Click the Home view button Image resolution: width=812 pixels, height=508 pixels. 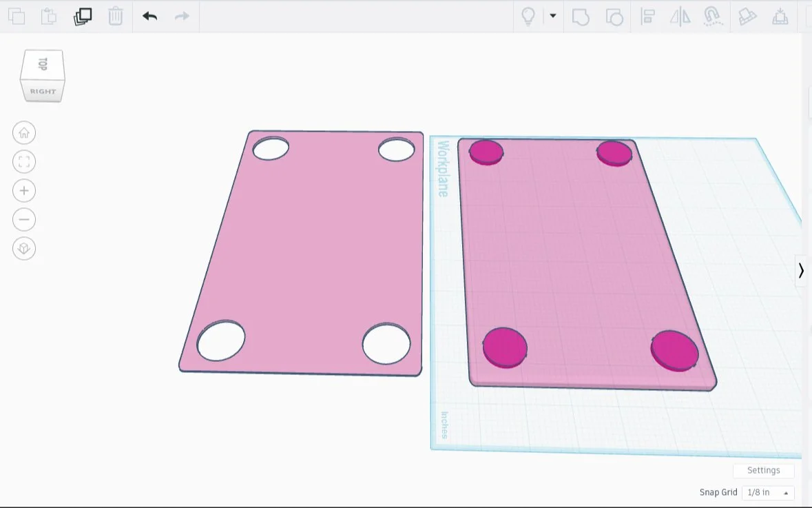(24, 133)
